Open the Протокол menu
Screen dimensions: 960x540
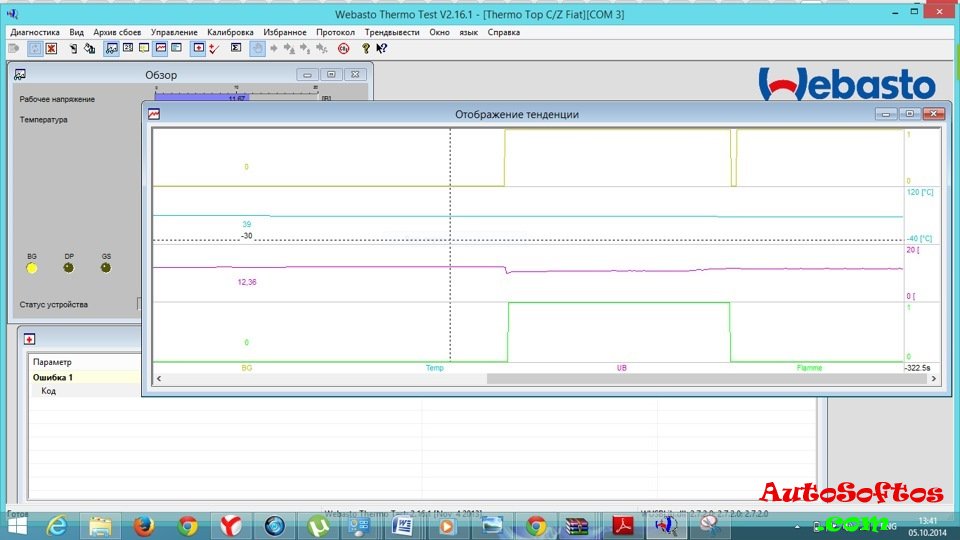pyautogui.click(x=336, y=32)
